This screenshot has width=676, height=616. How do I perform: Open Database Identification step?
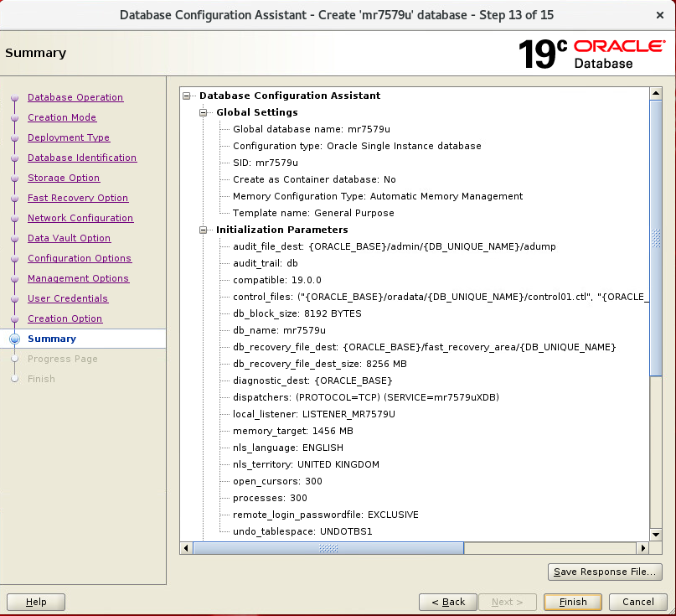point(82,158)
